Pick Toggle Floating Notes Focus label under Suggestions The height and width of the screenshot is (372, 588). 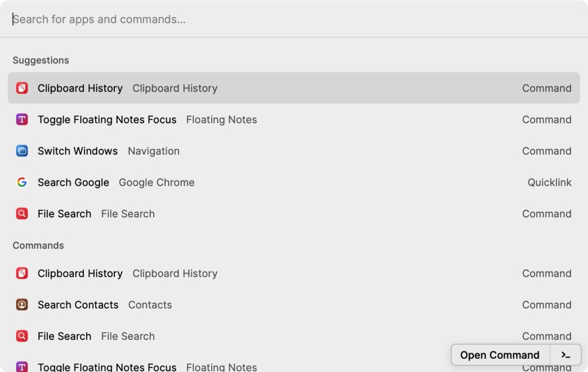(x=107, y=120)
